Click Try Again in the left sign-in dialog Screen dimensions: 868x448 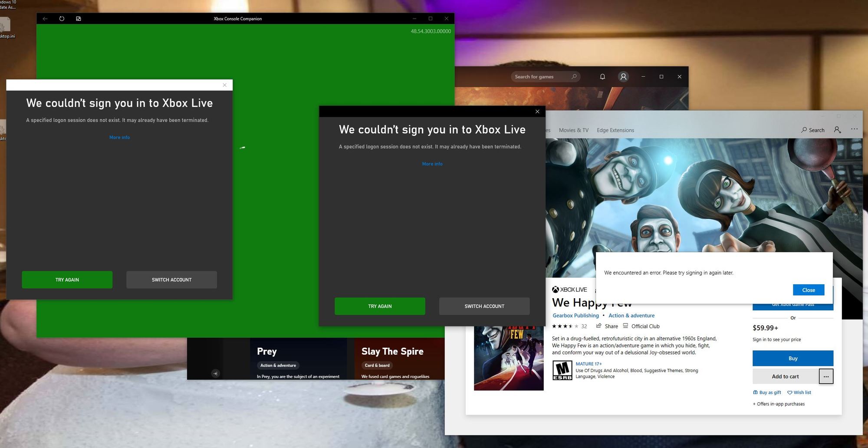67,280
